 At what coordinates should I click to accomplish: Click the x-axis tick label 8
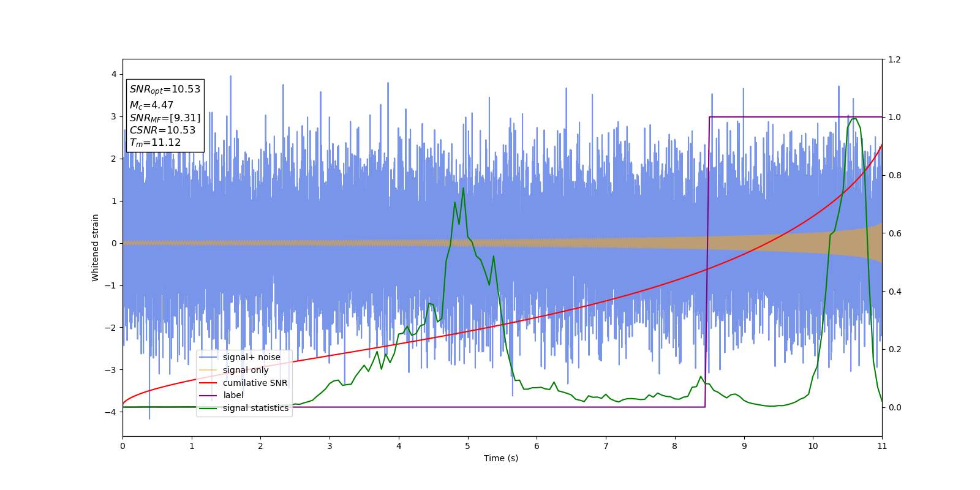[x=675, y=446]
